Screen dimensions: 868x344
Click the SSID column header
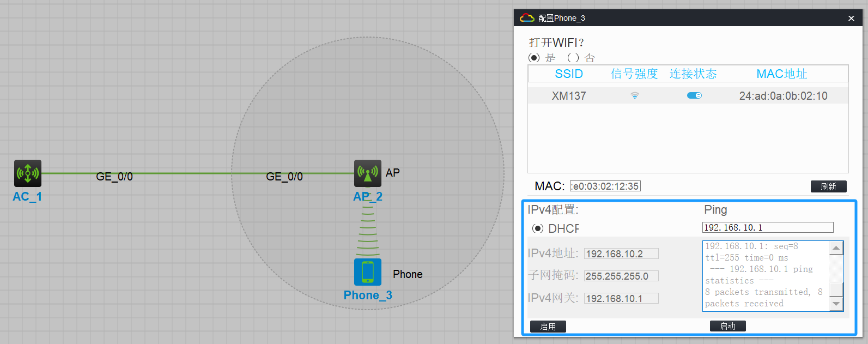coord(569,74)
